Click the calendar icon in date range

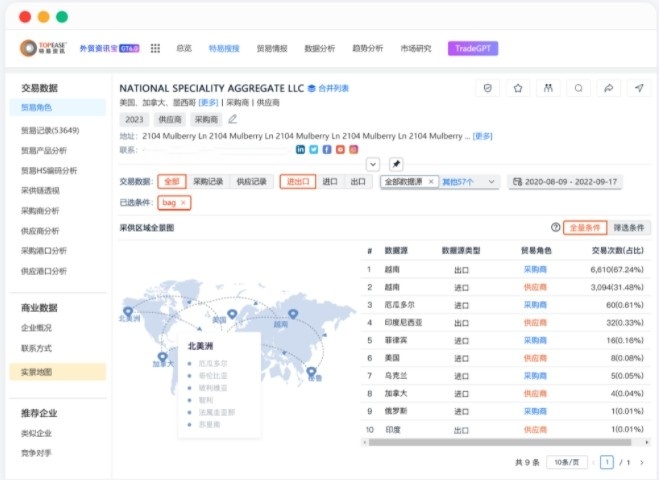coord(517,182)
